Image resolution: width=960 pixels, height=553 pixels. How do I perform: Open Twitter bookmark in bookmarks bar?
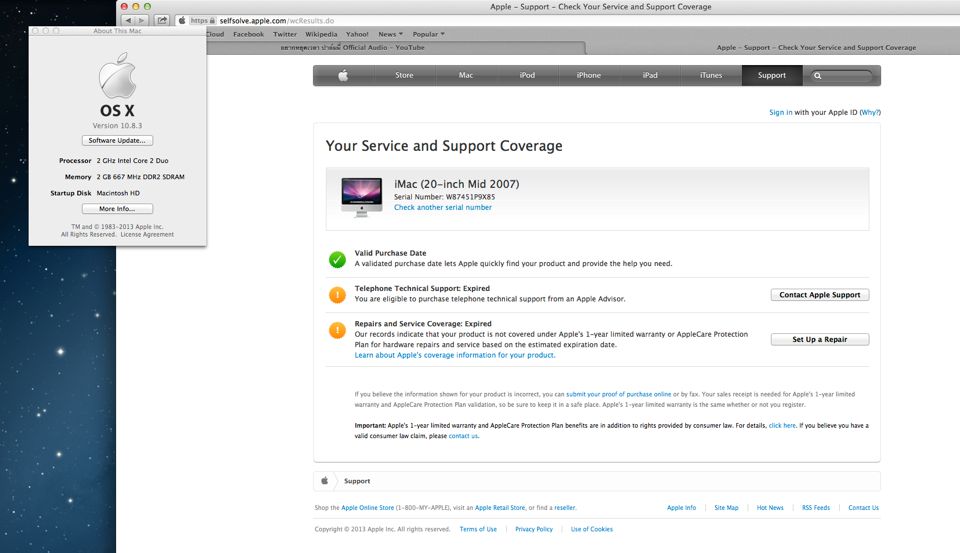(285, 34)
